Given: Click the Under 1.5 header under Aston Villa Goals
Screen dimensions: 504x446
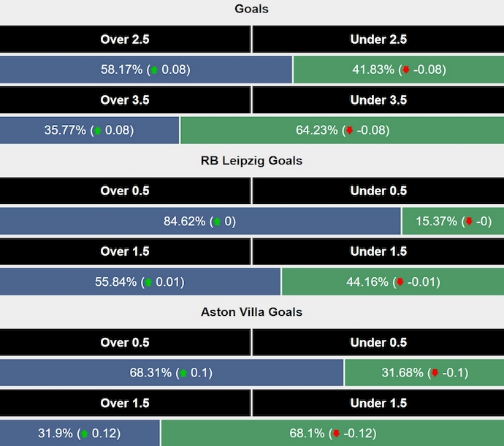Looking at the screenshot, I should tap(378, 403).
